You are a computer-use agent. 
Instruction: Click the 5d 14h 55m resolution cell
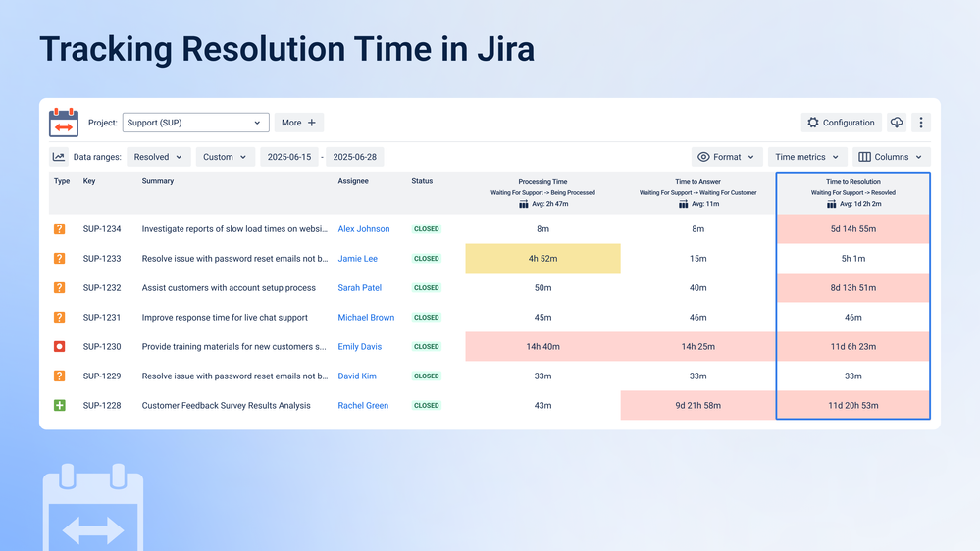point(853,229)
